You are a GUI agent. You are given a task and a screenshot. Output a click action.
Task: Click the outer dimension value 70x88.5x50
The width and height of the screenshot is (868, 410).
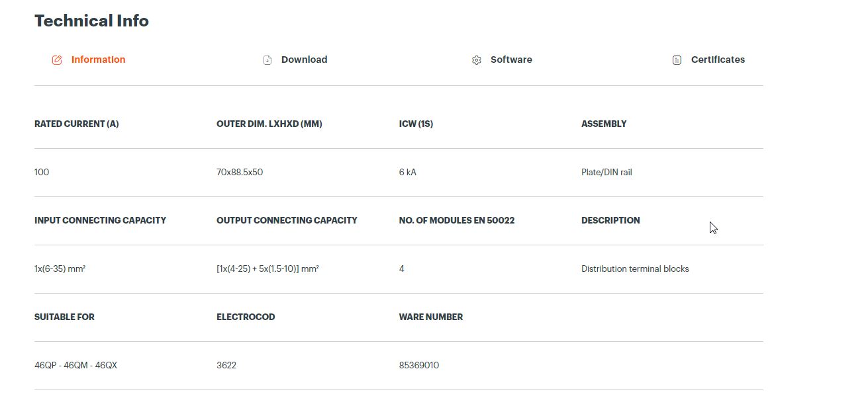(240, 172)
